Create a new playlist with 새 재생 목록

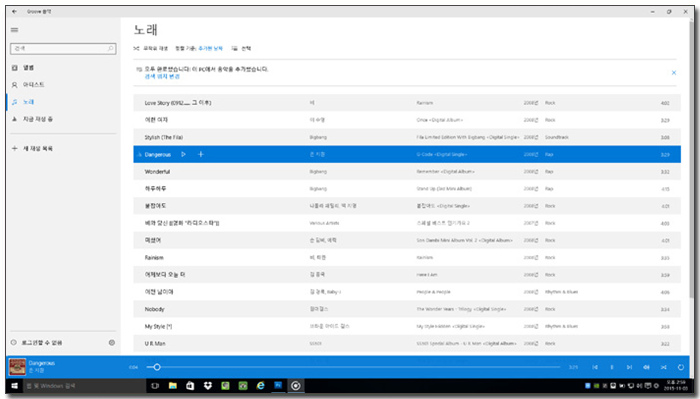[62, 148]
